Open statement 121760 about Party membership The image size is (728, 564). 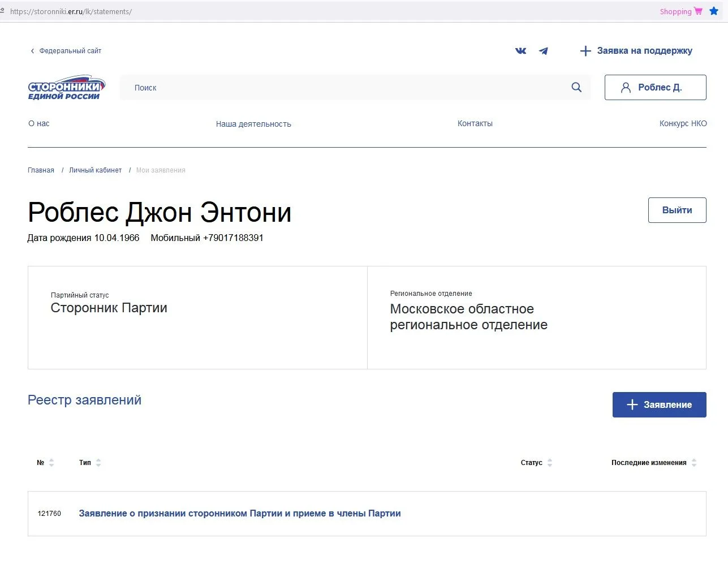click(240, 514)
